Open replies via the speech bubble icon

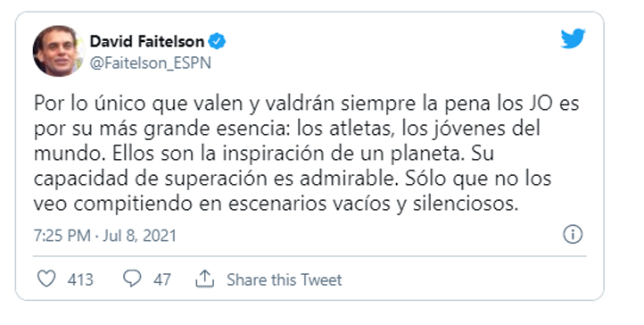click(x=132, y=279)
